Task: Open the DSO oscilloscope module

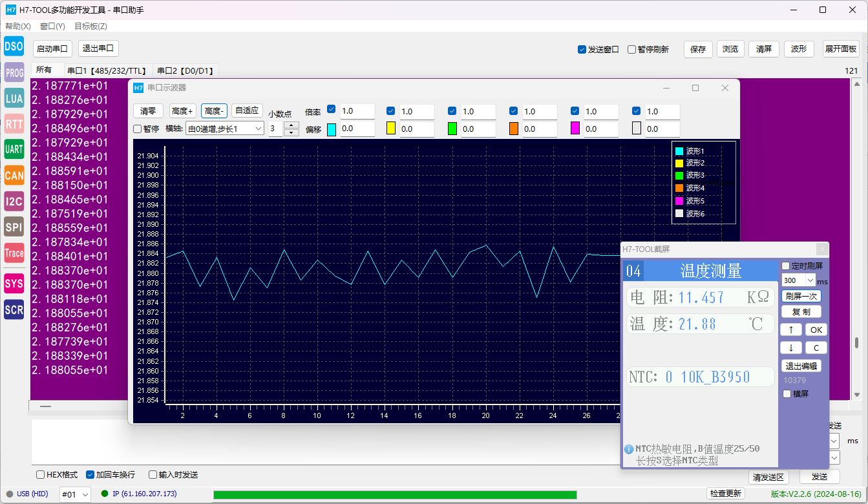Action: (x=14, y=46)
